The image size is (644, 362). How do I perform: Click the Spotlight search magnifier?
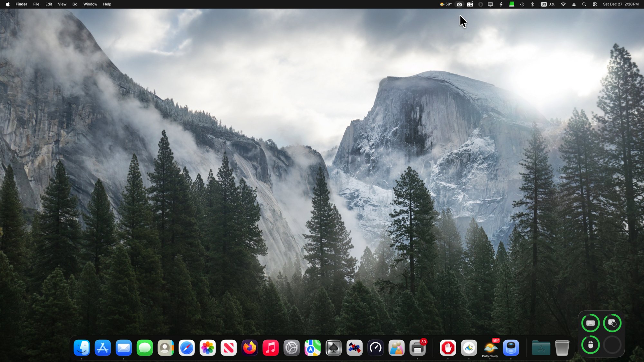584,4
